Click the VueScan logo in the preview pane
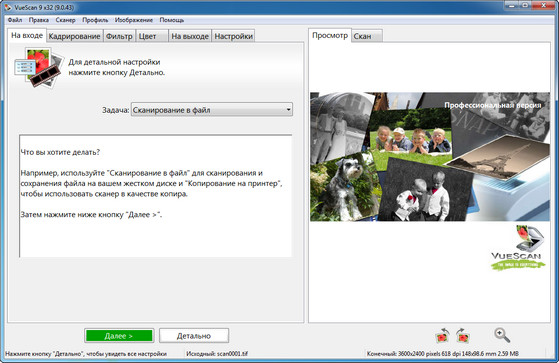The height and width of the screenshot is (363, 559). click(518, 247)
